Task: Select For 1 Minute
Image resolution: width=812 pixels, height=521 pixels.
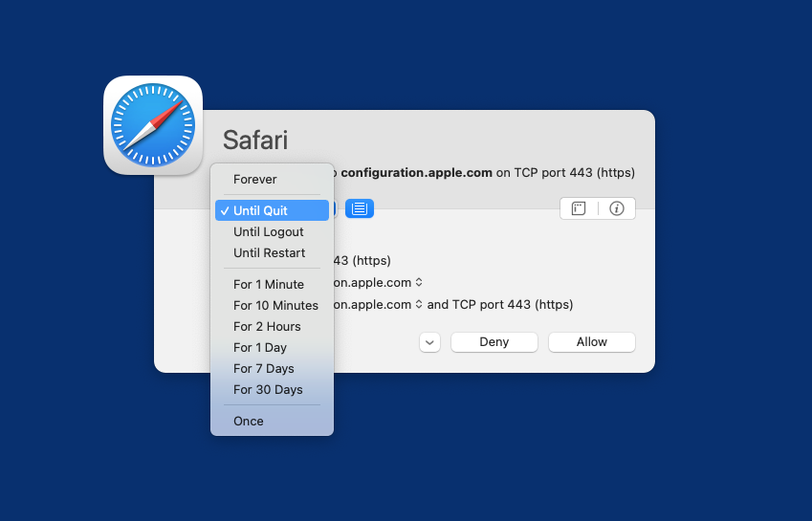Action: tap(272, 285)
